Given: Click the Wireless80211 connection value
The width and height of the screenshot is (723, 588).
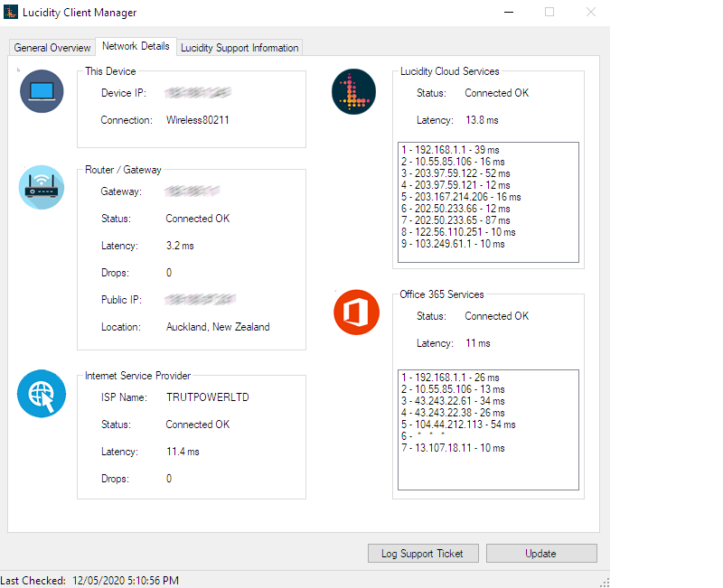Looking at the screenshot, I should [x=197, y=119].
